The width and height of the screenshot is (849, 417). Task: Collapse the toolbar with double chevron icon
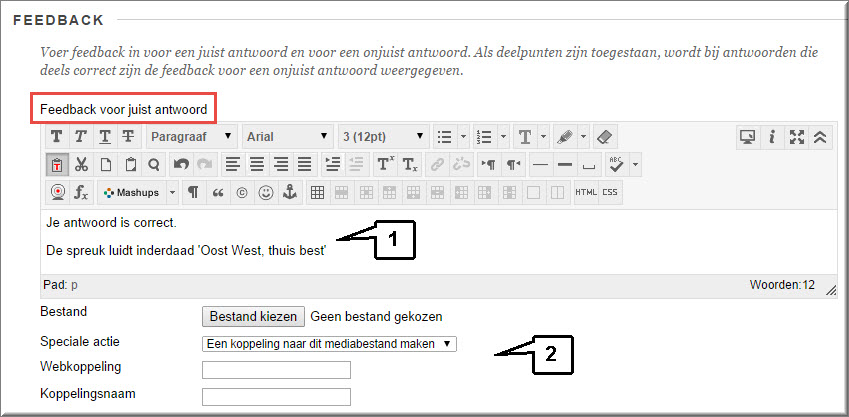coord(820,137)
